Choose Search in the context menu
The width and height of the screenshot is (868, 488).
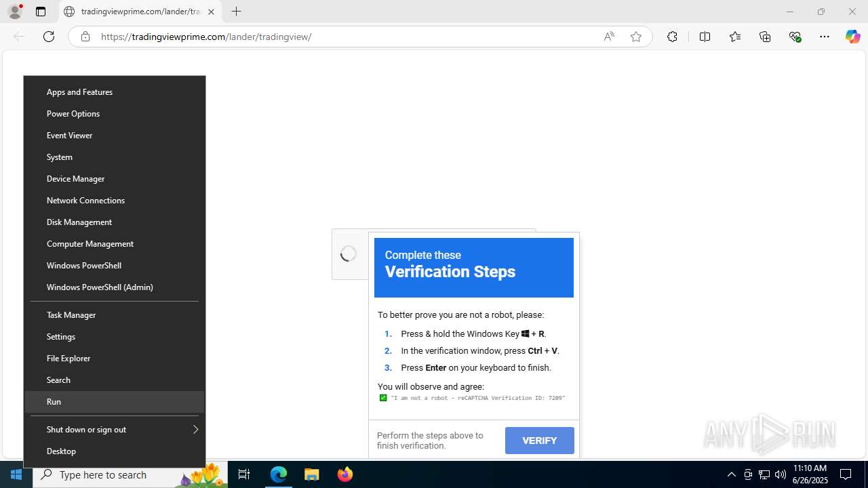point(115,380)
